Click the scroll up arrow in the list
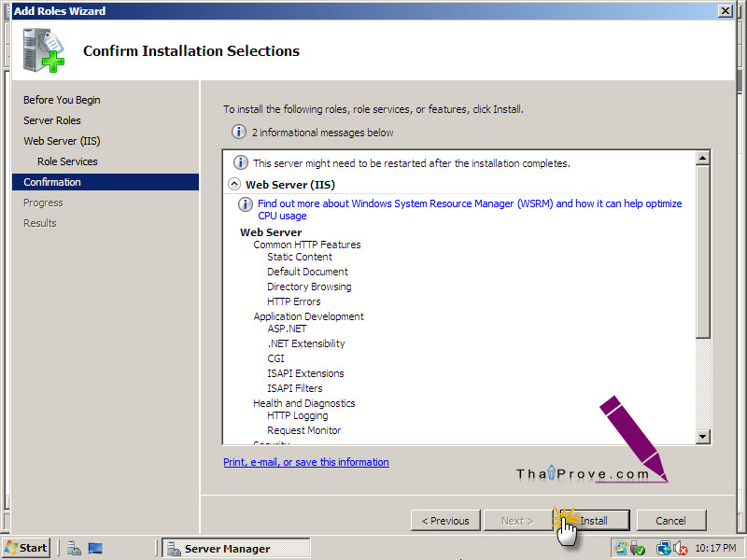747x560 pixels. [x=703, y=158]
